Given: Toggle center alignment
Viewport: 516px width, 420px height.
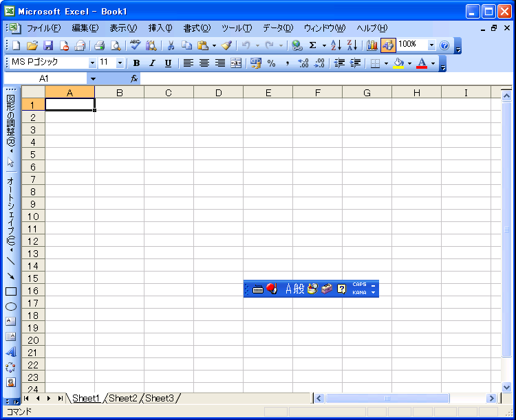Looking at the screenshot, I should click(204, 63).
